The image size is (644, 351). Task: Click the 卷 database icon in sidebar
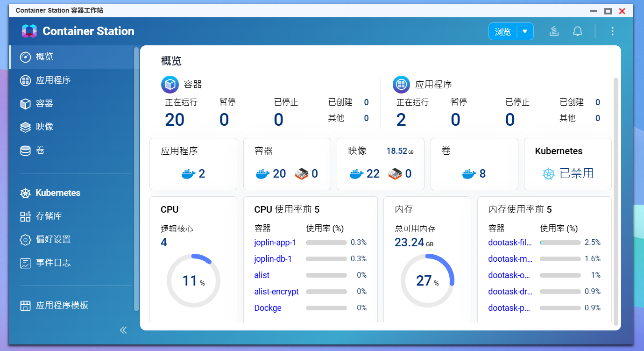[25, 150]
